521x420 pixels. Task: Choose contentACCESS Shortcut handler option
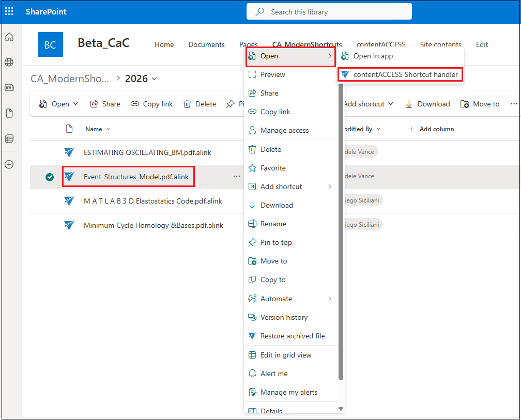point(405,74)
